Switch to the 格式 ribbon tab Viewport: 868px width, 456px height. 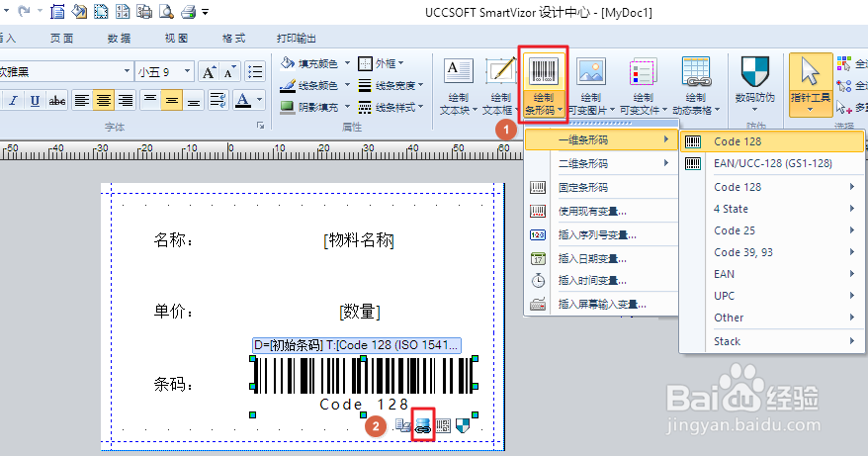click(233, 39)
